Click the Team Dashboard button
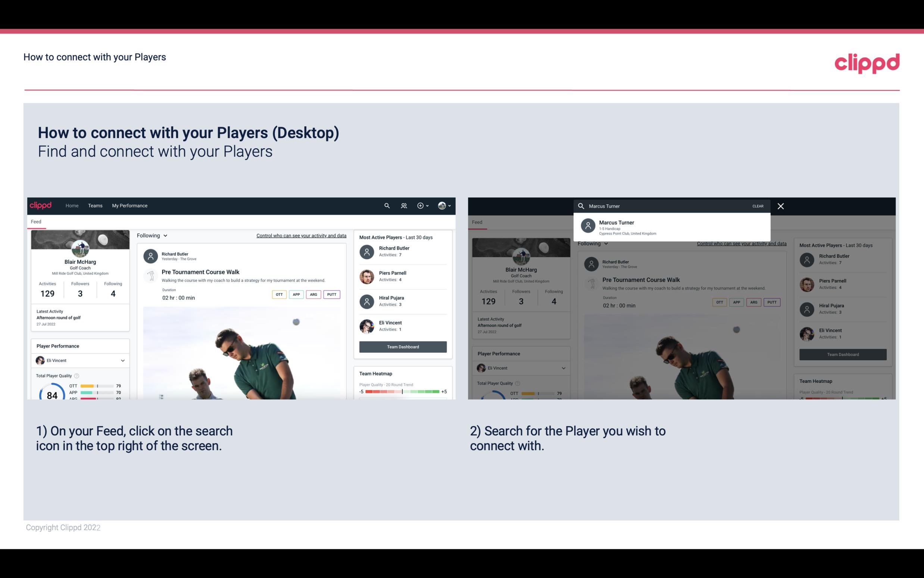This screenshot has height=578, width=924. (402, 346)
